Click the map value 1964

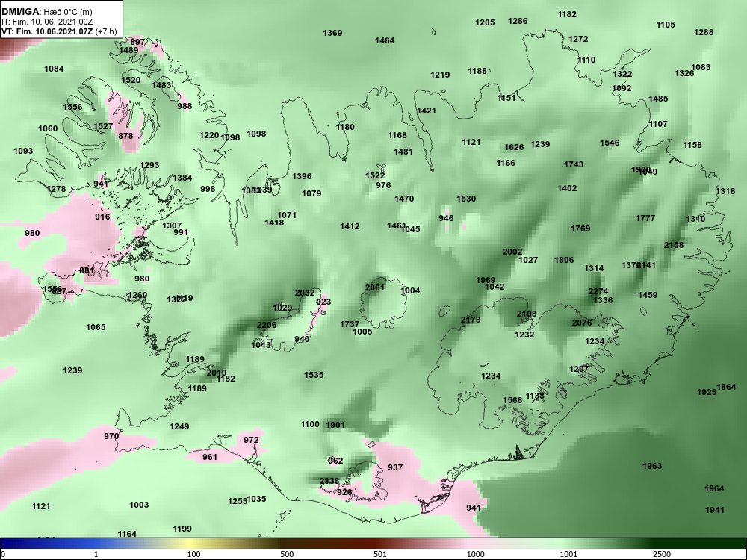tap(714, 488)
